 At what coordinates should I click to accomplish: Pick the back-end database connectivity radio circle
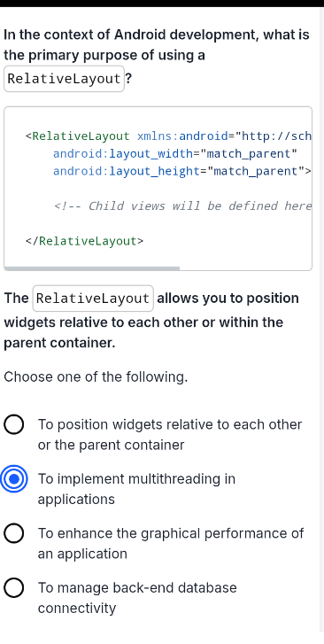13,588
